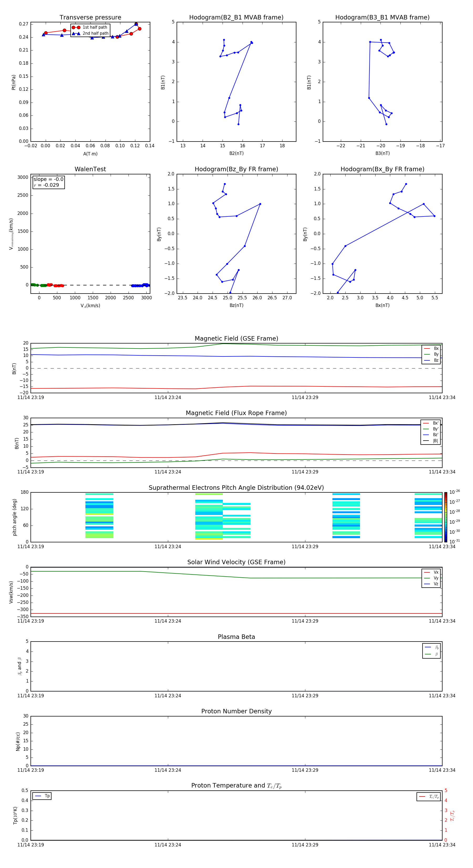Viewport: 473px width, 868px height.
Task: Click the black dashed line in WalenTest plot
Action: click(x=90, y=285)
